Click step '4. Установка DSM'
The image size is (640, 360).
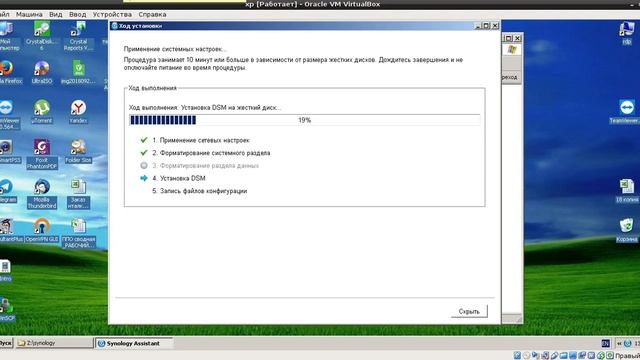click(x=179, y=178)
